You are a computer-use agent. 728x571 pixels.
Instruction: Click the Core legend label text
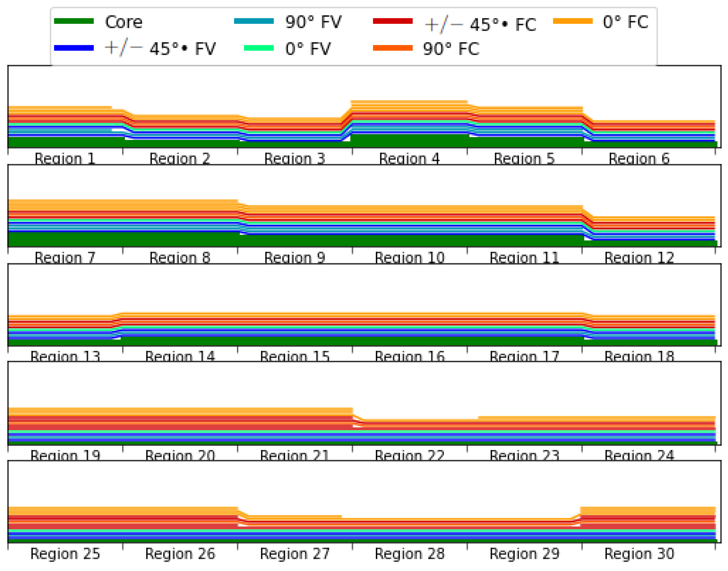(x=123, y=22)
